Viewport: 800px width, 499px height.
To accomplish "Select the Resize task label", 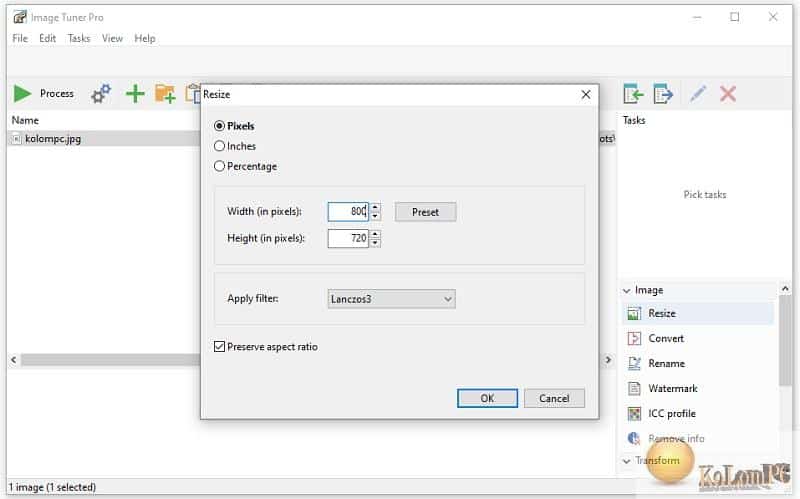I will 662,313.
